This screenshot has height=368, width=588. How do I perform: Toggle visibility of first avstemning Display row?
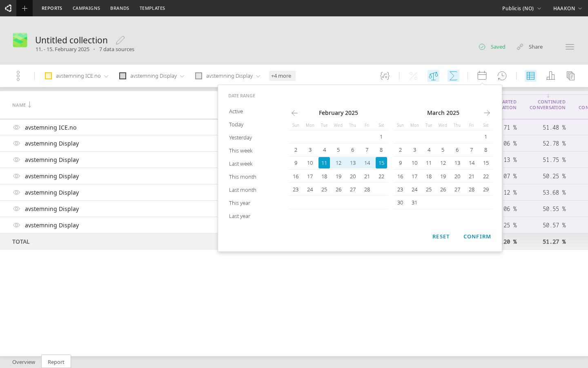pos(16,143)
